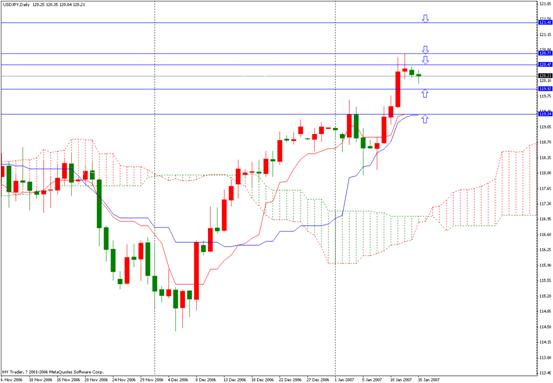Click the '29 Nov 2006' date label
Image resolution: width=553 pixels, height=383 pixels.
[151, 380]
